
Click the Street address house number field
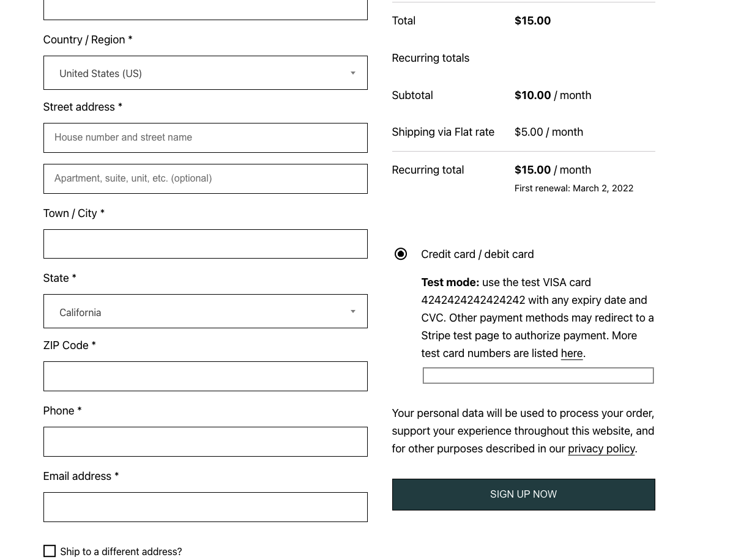coord(205,138)
